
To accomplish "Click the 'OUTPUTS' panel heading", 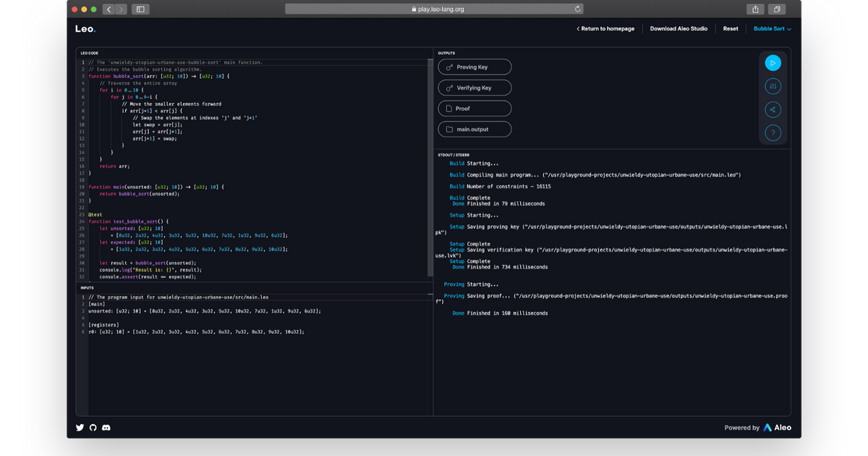I will click(446, 53).
